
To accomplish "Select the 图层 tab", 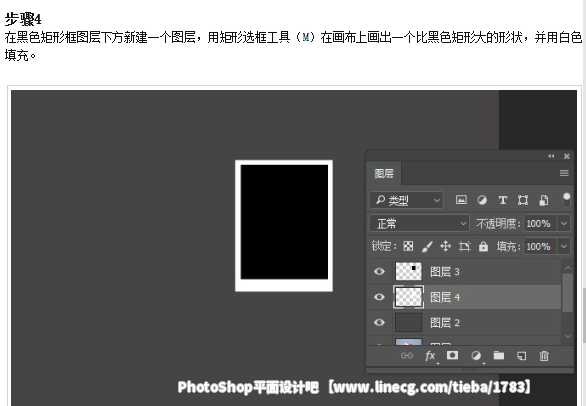I will (384, 173).
